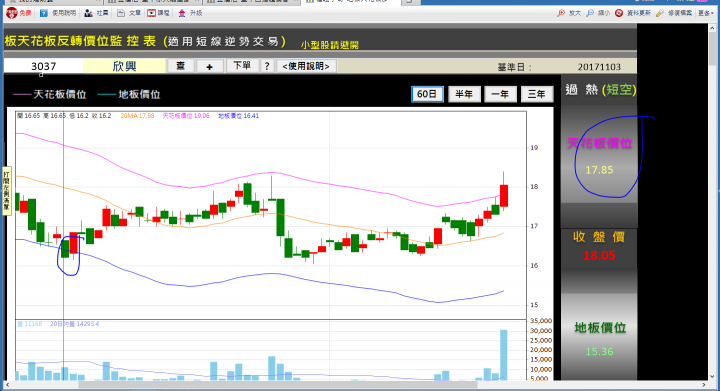Click the floor price value 15.36
The height and width of the screenshot is (391, 720).
point(599,352)
